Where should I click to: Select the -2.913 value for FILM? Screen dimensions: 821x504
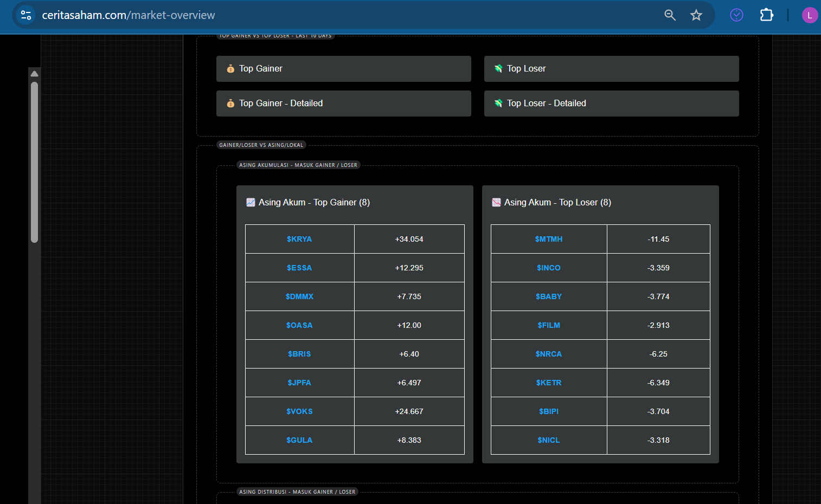pos(658,325)
